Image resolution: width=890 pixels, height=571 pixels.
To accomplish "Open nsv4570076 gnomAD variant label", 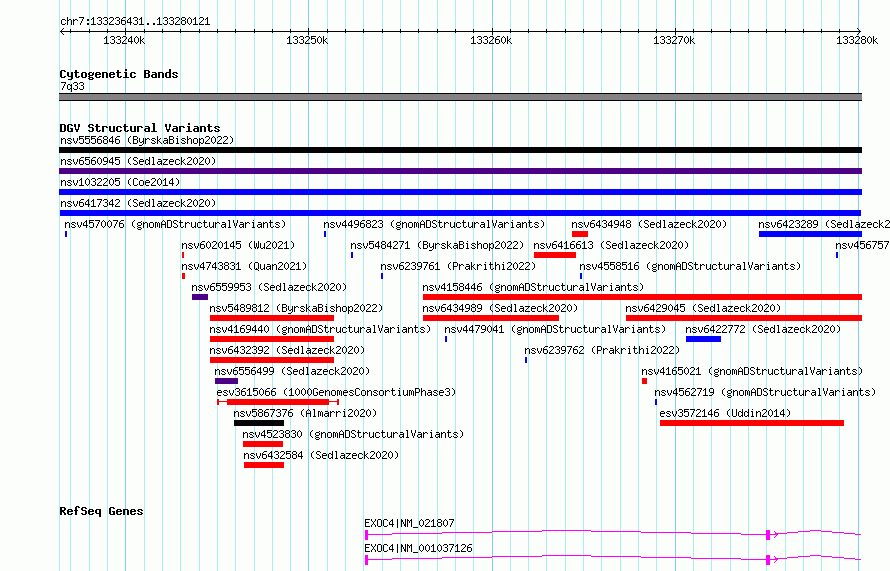I will 175,224.
